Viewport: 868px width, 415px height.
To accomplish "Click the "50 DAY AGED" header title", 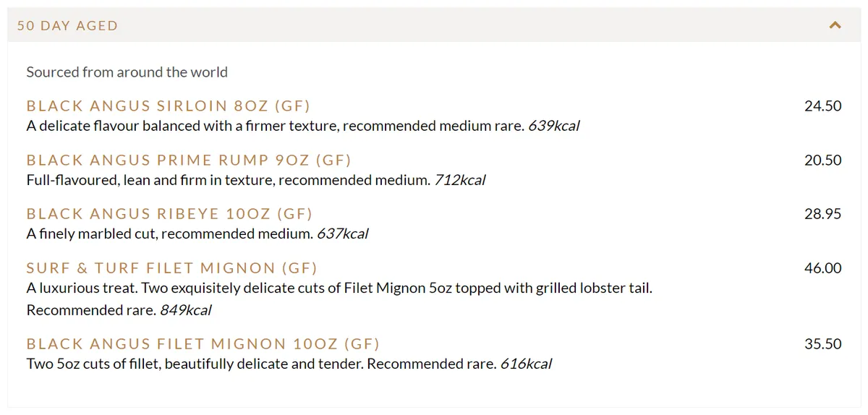I will (x=67, y=26).
